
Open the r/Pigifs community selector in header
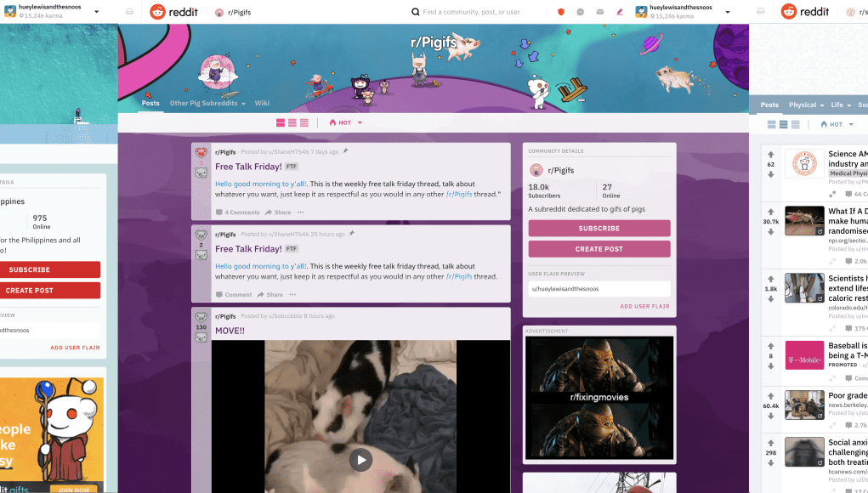[x=233, y=12]
